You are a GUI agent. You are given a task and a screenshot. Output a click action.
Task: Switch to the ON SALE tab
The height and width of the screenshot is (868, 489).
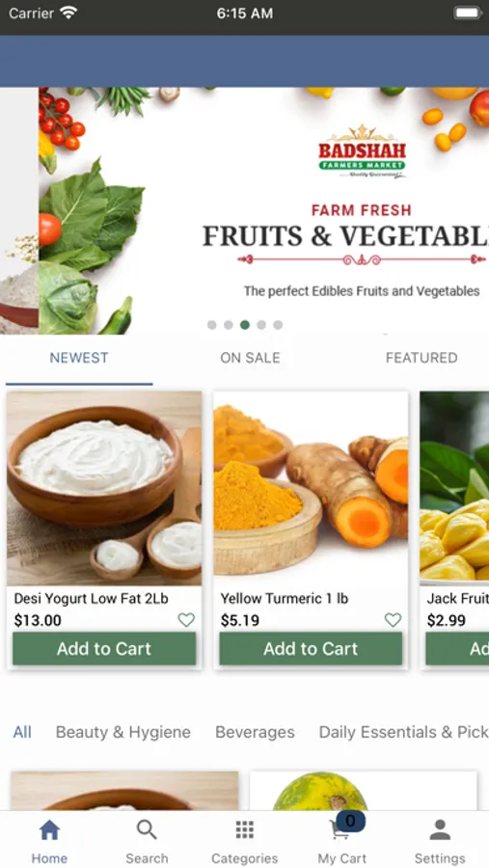click(x=251, y=358)
